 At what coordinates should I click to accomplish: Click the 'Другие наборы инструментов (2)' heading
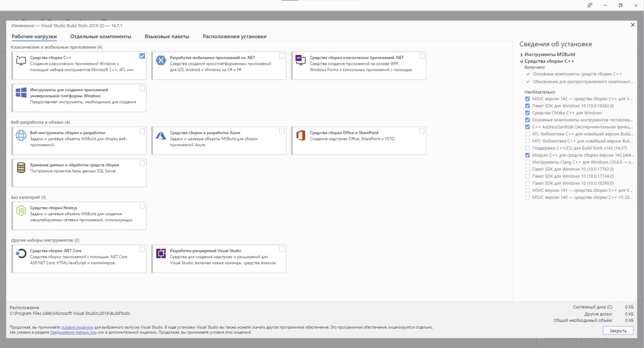click(x=45, y=240)
